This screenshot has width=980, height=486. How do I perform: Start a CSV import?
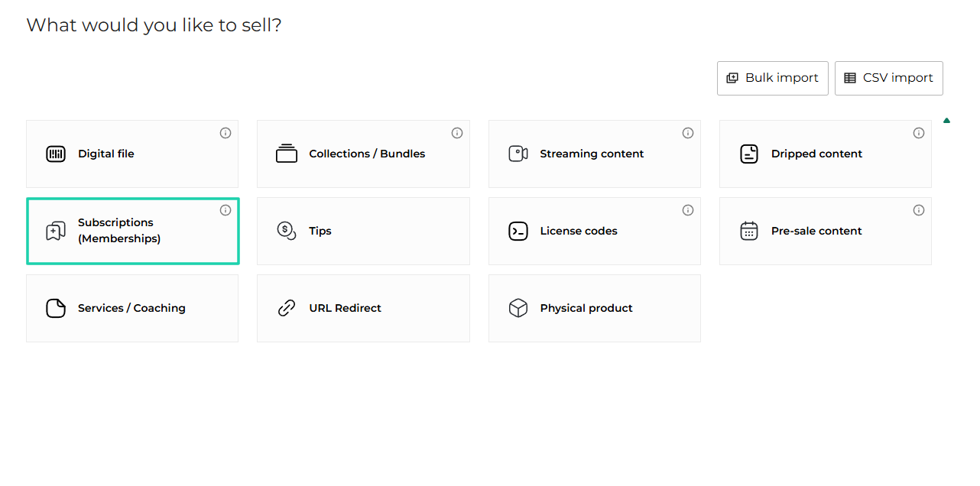point(888,78)
